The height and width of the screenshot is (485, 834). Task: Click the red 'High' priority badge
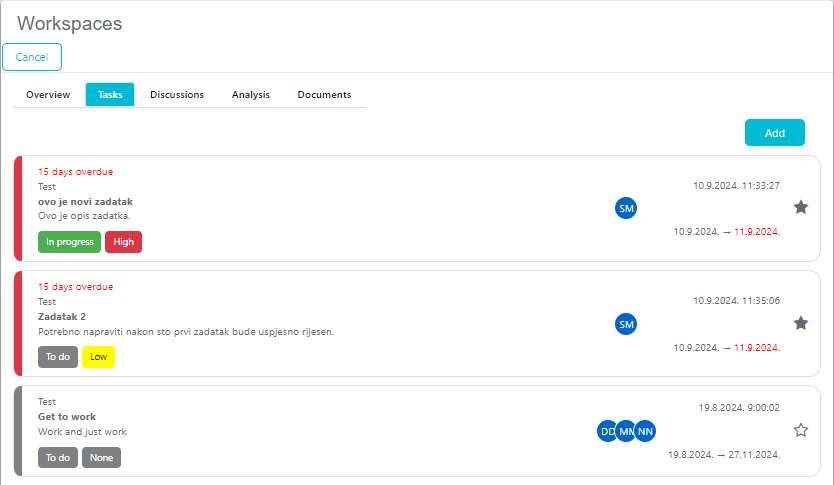(x=123, y=242)
